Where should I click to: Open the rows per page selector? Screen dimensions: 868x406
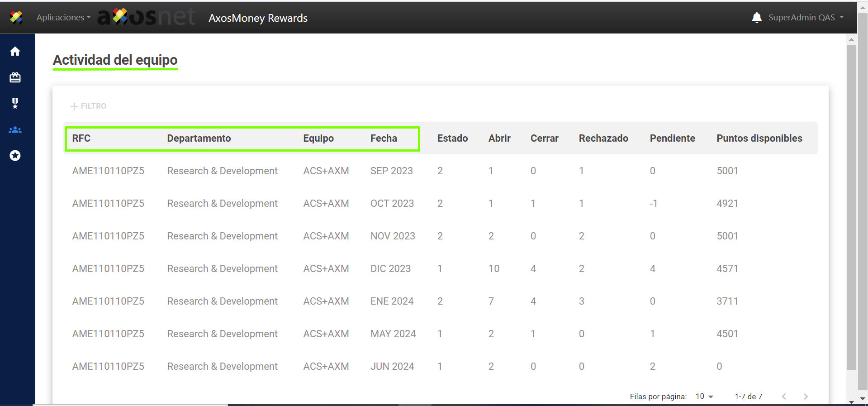coord(704,396)
